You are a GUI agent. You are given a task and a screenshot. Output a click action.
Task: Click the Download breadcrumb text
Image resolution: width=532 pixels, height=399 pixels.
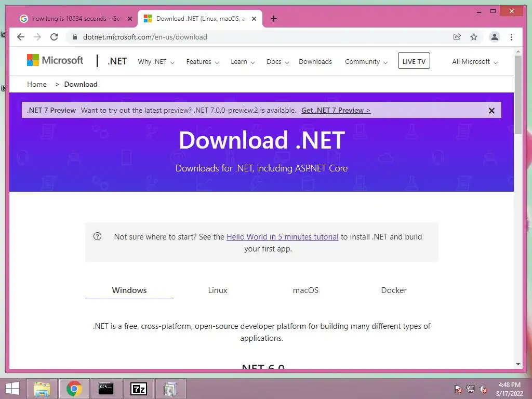[81, 85]
